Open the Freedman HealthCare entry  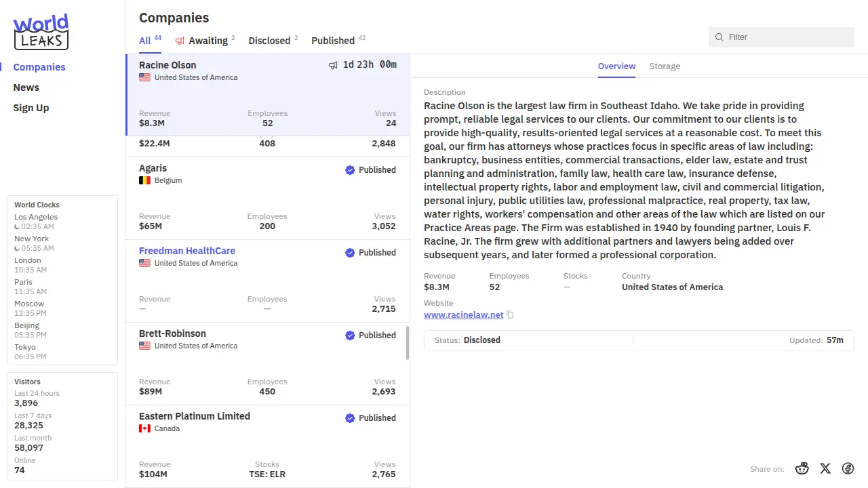tap(187, 251)
